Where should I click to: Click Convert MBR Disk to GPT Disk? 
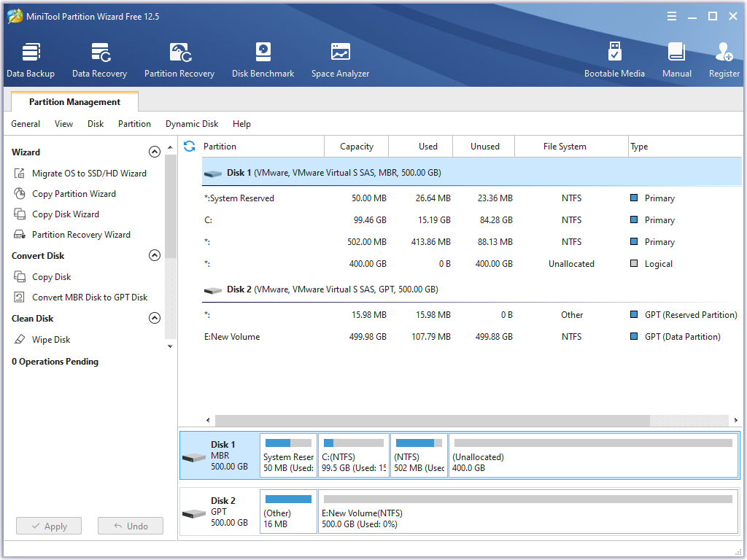click(x=90, y=297)
